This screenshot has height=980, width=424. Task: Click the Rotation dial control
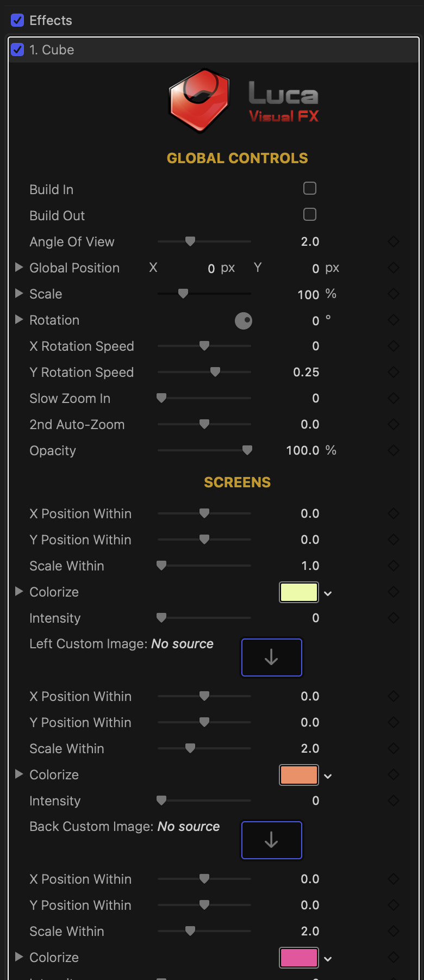244,320
